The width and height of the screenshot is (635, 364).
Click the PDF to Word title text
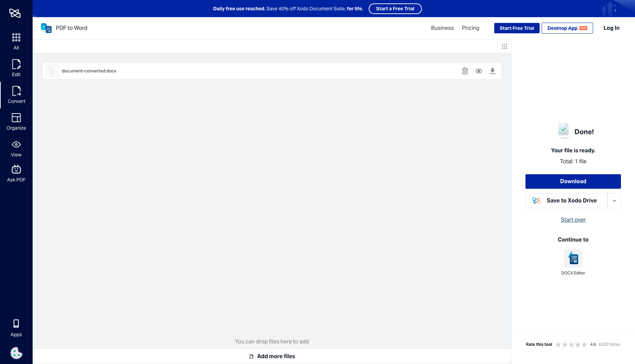click(x=72, y=28)
